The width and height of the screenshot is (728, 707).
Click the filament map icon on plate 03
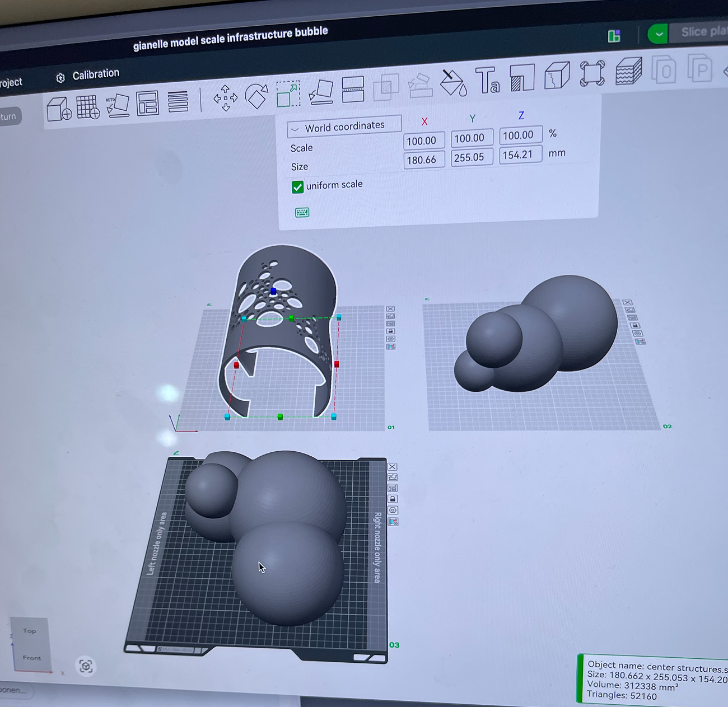(x=393, y=522)
